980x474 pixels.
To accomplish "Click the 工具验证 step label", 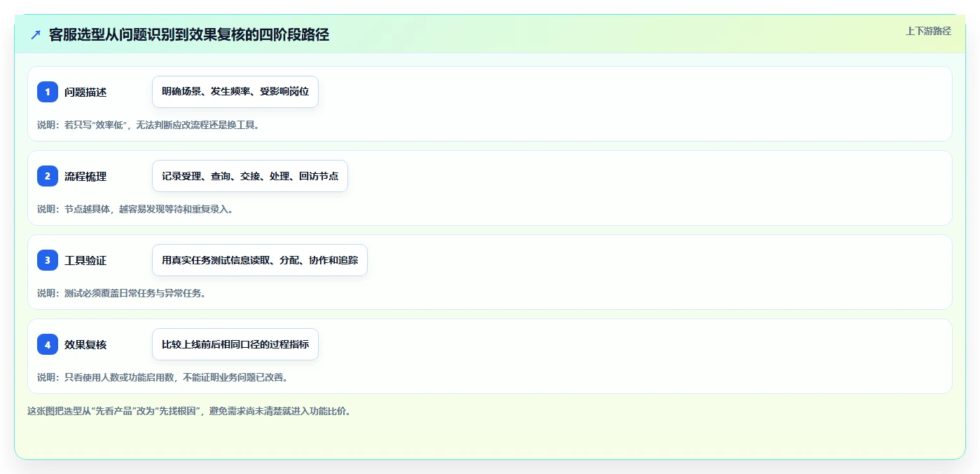I will tap(85, 260).
